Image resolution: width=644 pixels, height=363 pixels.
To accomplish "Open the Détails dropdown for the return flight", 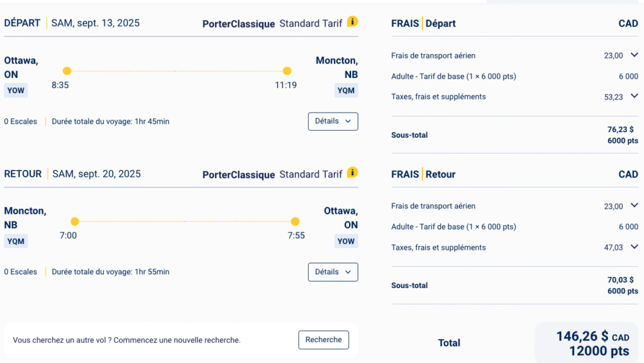I will (333, 272).
